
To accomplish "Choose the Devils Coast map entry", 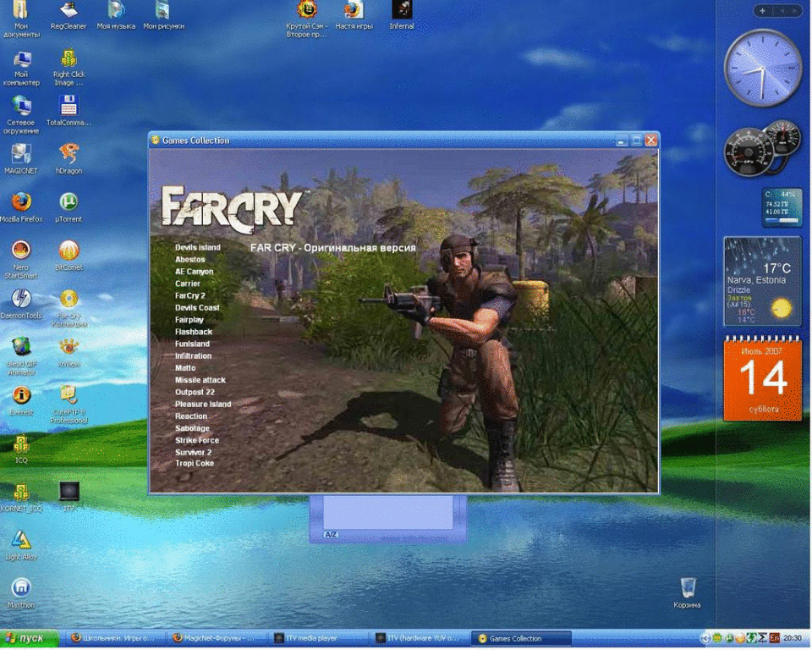I will 197,308.
